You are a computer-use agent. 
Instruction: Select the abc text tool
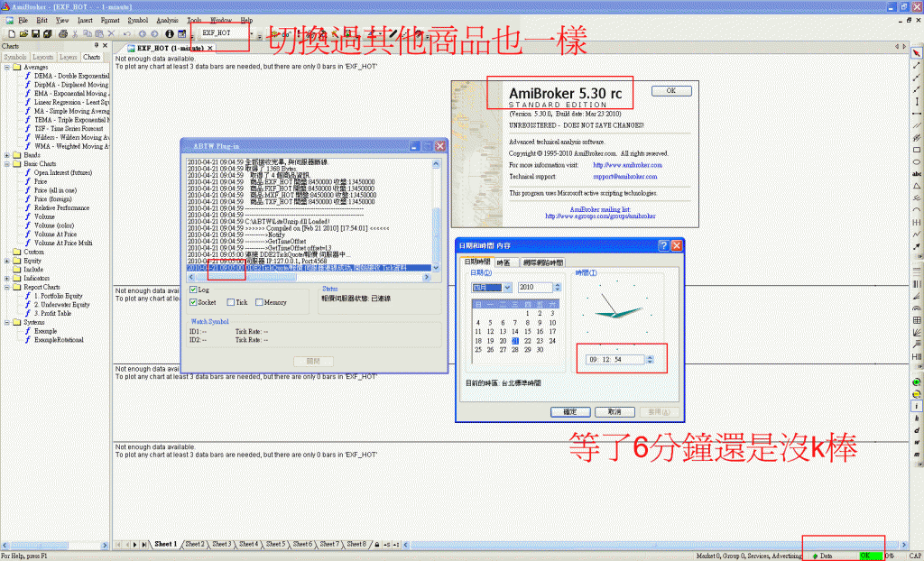[x=917, y=174]
